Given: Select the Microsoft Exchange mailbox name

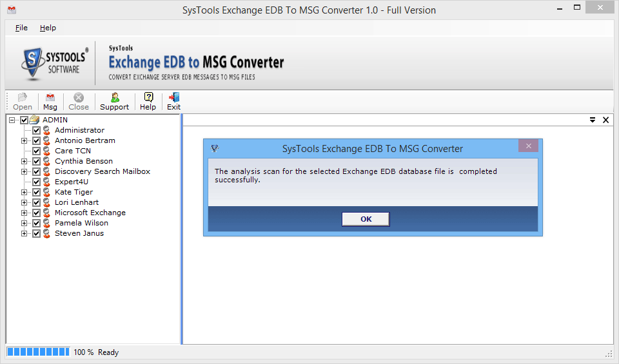Looking at the screenshot, I should click(x=90, y=213).
